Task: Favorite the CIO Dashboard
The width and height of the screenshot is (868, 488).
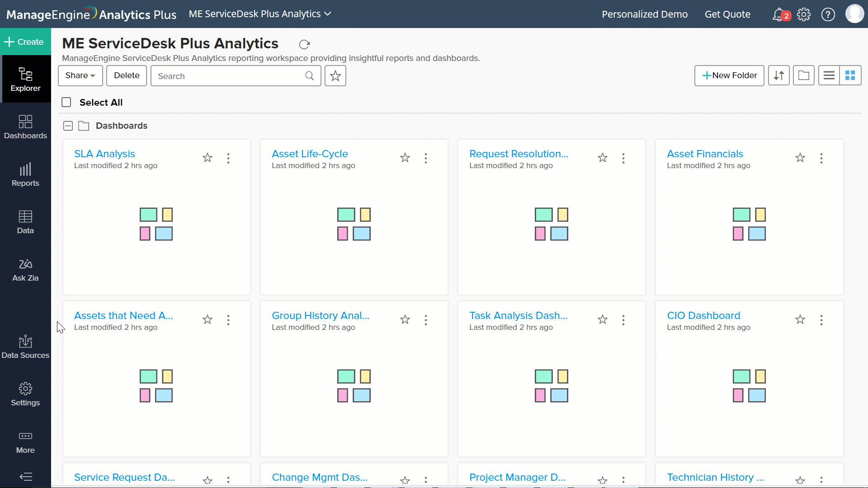Action: (800, 319)
